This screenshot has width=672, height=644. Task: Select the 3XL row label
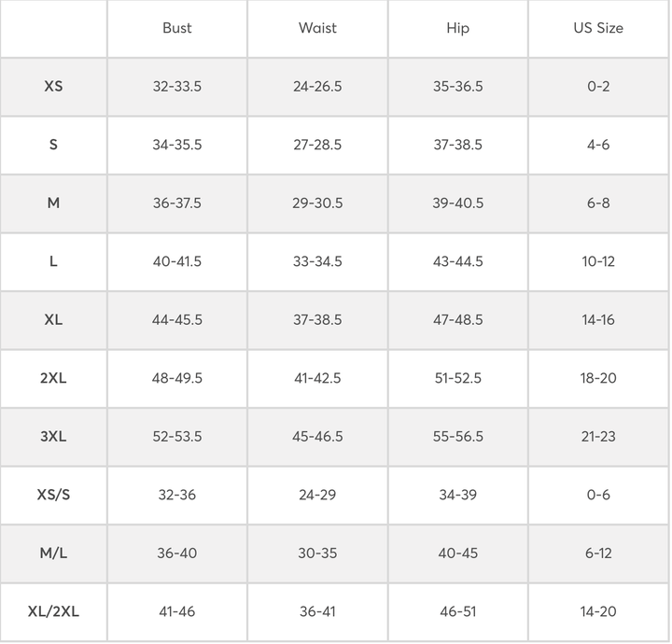(53, 436)
